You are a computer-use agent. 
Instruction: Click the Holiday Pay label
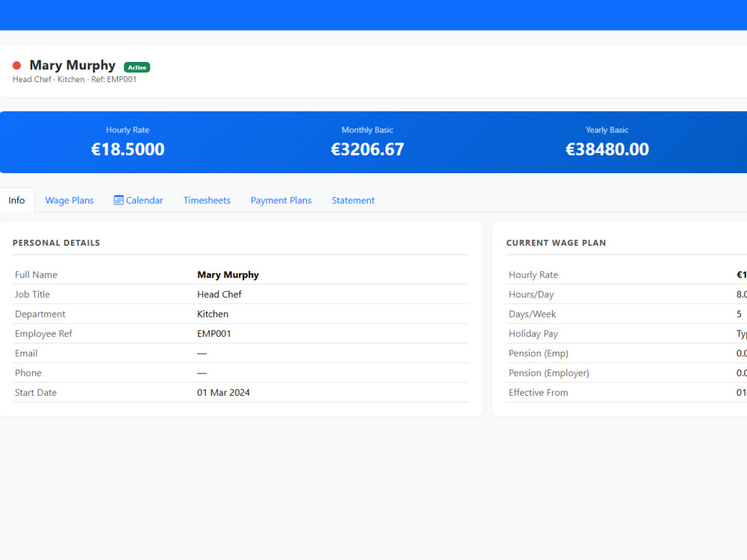[533, 334]
